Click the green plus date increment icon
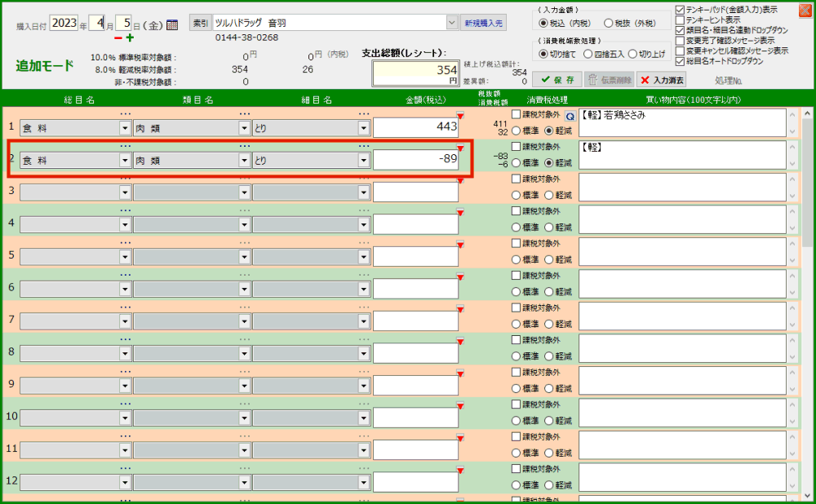This screenshot has width=816, height=504. [131, 38]
